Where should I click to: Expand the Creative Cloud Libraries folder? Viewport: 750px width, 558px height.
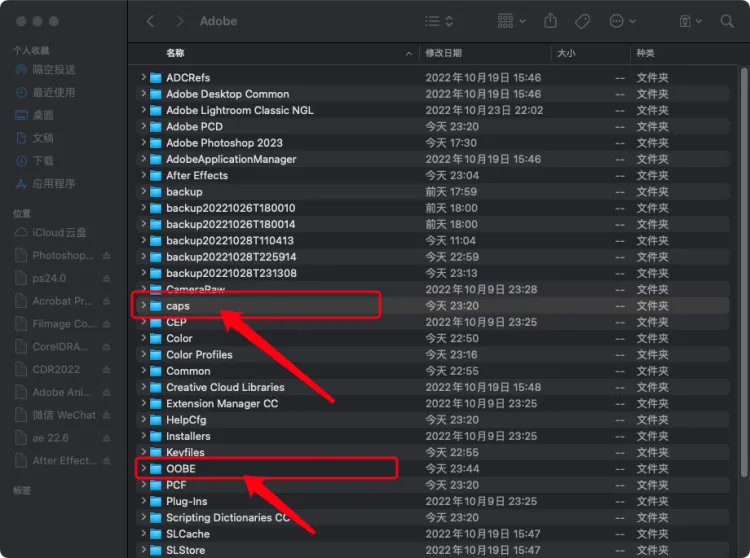pos(143,386)
